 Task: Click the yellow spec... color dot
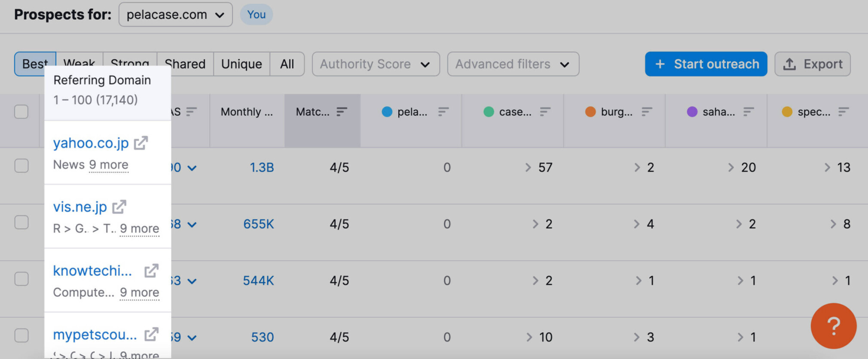click(x=787, y=112)
